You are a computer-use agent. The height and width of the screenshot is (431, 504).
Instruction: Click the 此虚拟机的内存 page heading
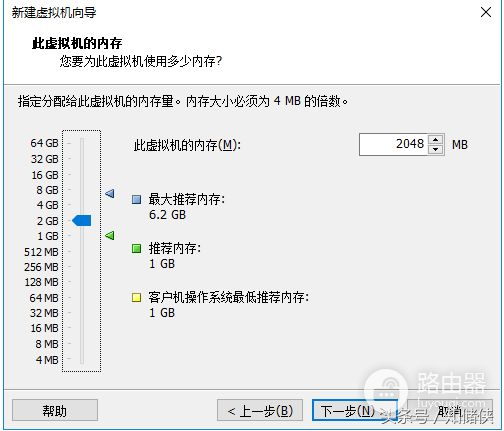tap(77, 43)
